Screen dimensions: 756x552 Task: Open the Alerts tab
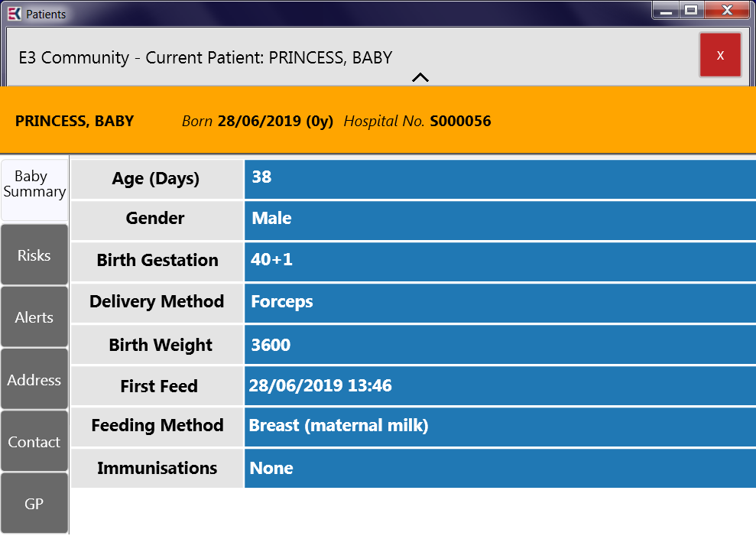pyautogui.click(x=34, y=317)
